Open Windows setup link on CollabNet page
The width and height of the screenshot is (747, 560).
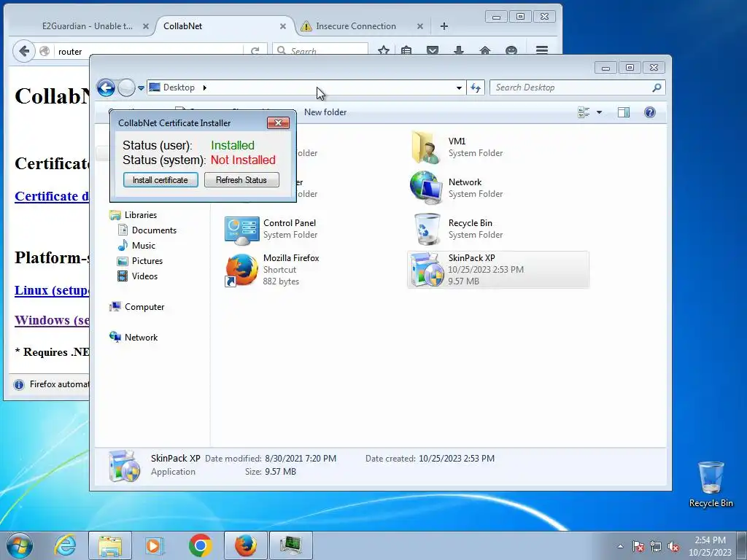tap(52, 321)
